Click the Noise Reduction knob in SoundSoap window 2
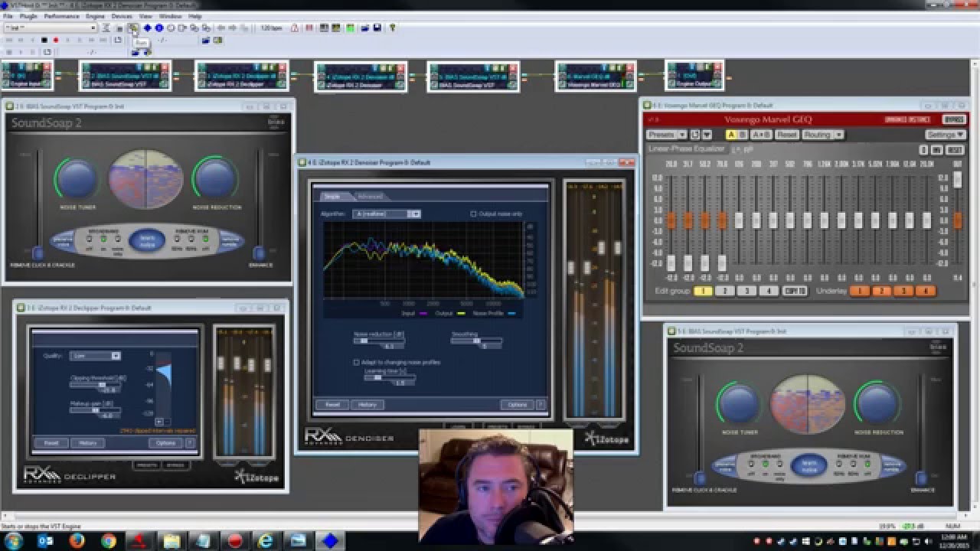Screen dimensions: 980x551 click(214, 178)
